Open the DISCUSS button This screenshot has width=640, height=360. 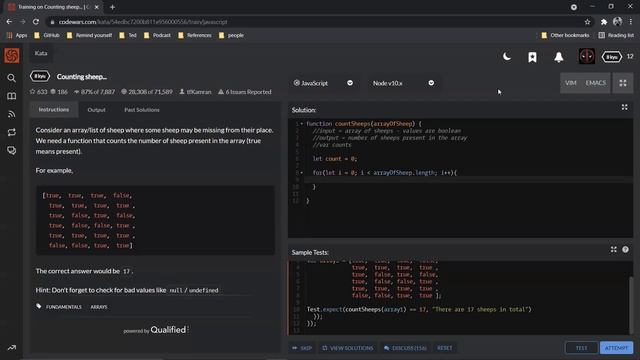tap(405, 348)
